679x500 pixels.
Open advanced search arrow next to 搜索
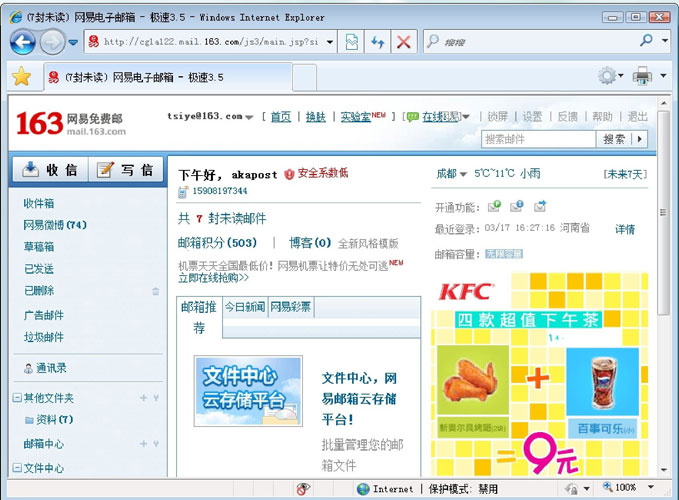tap(640, 139)
